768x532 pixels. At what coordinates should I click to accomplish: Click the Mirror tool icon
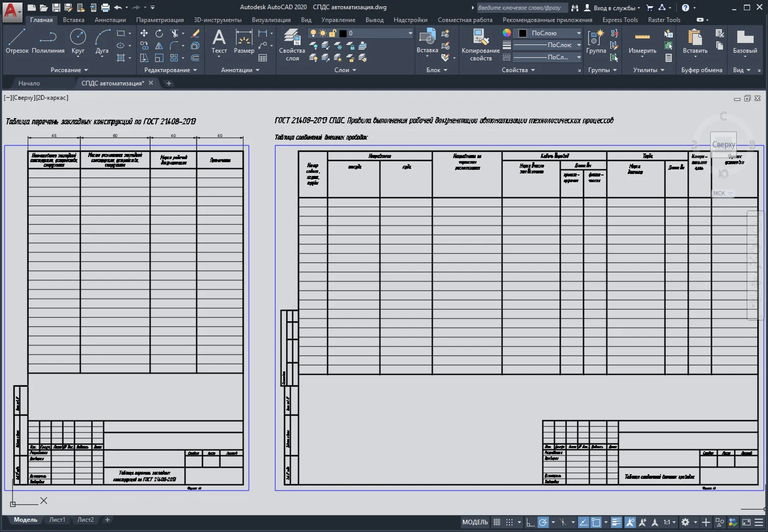click(x=159, y=46)
